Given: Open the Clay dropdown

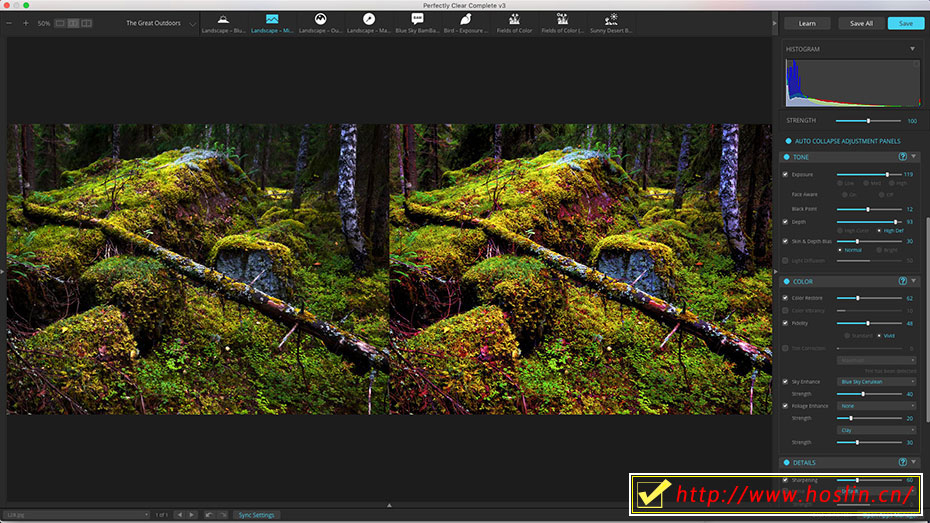Looking at the screenshot, I should 876,430.
